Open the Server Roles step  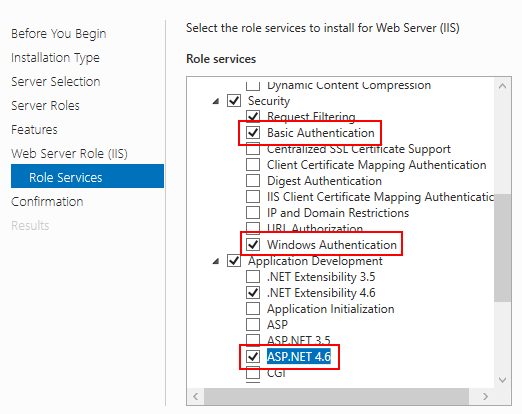pyautogui.click(x=45, y=106)
